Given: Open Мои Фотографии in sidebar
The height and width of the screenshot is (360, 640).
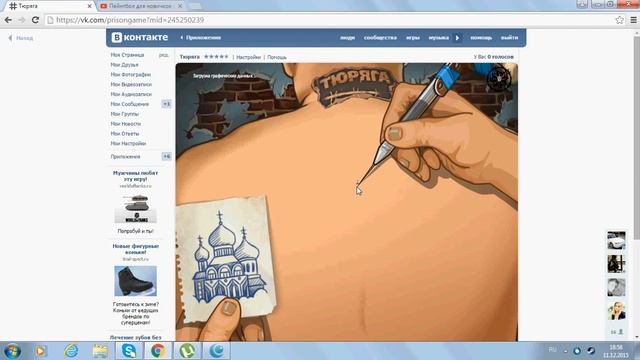Looking at the screenshot, I should [131, 74].
